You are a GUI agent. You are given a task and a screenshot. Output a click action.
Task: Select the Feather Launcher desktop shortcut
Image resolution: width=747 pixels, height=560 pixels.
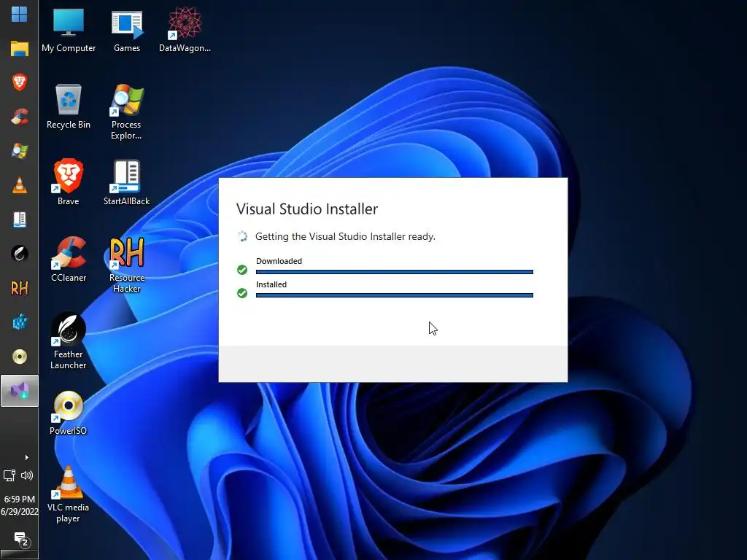point(68,341)
